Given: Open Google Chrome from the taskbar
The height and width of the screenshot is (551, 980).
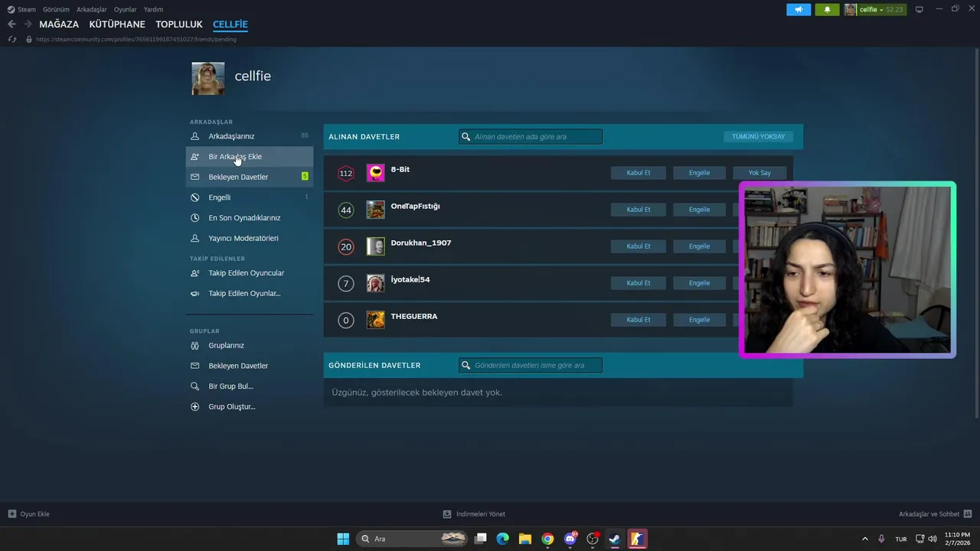Looking at the screenshot, I should [547, 539].
